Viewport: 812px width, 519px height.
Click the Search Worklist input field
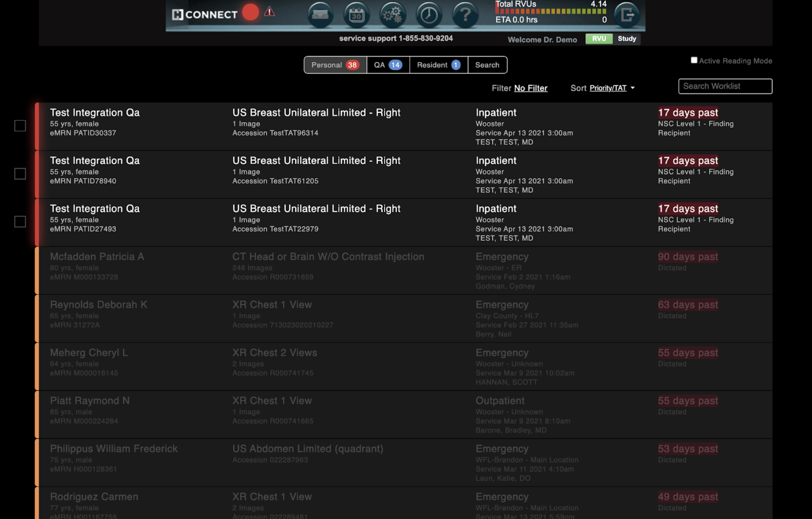coord(725,86)
